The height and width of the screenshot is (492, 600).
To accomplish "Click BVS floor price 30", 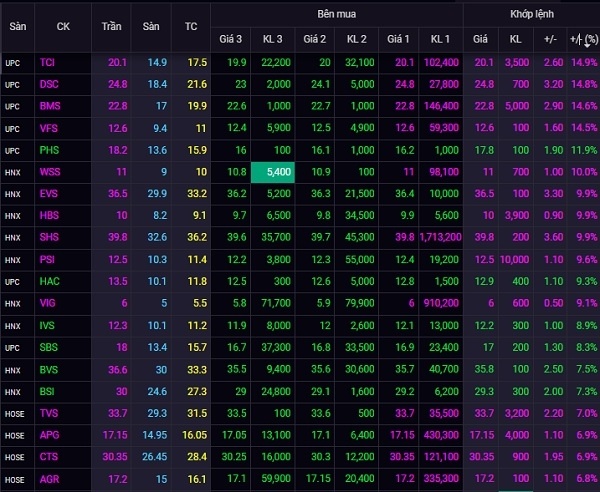I will 161,370.
